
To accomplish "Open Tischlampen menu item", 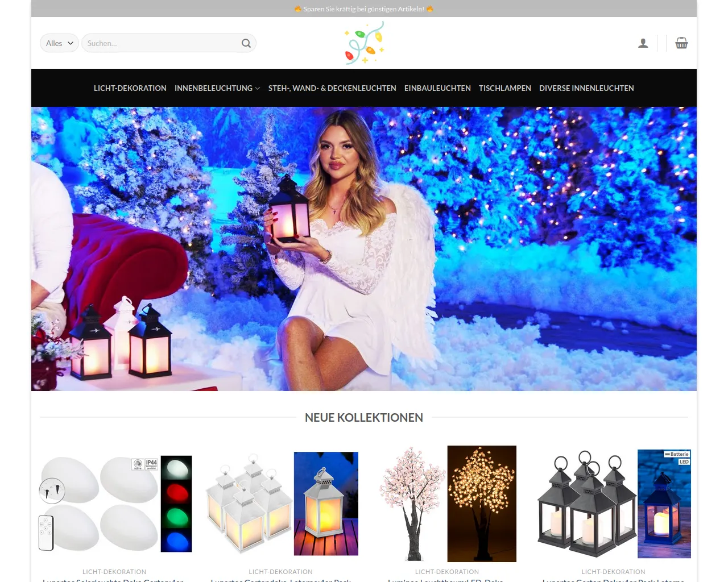I will tap(505, 88).
